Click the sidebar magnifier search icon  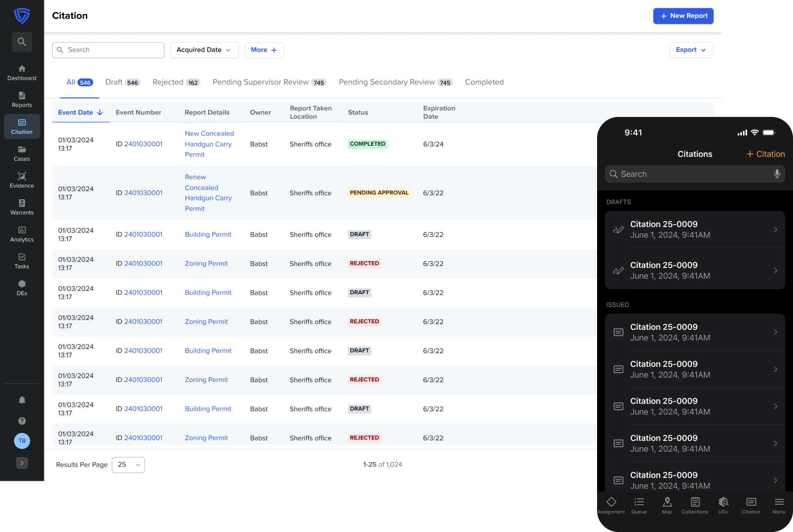22,42
